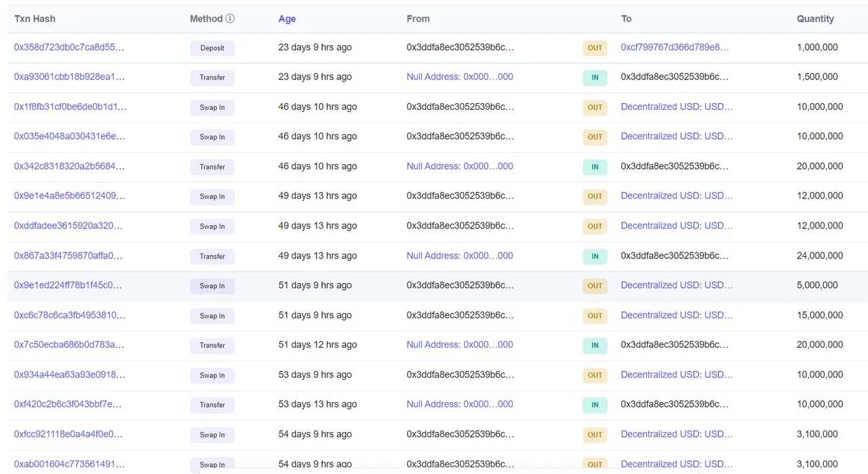
Task: Open Decentralized USD link in row 0x1f8fb31cf0be6de0b1d1…
Action: click(677, 106)
